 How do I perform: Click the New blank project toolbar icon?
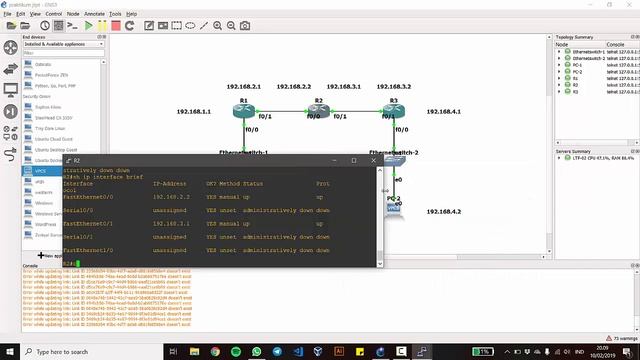pyautogui.click(x=11, y=26)
